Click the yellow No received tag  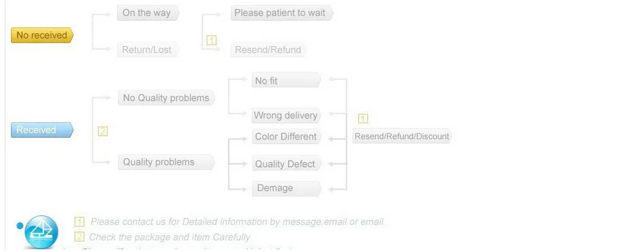coord(42,35)
